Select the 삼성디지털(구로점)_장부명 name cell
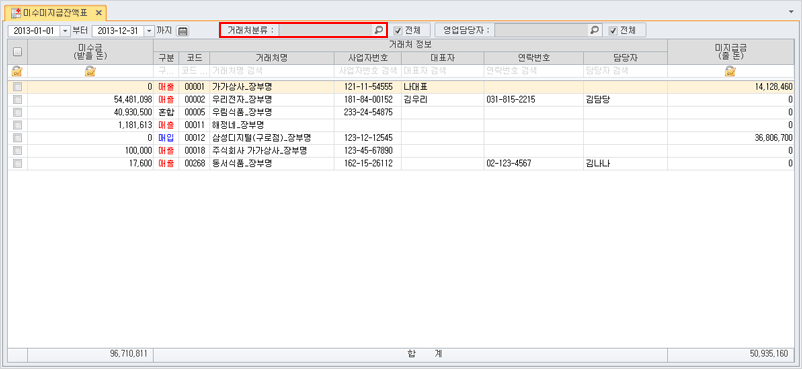 click(x=272, y=138)
